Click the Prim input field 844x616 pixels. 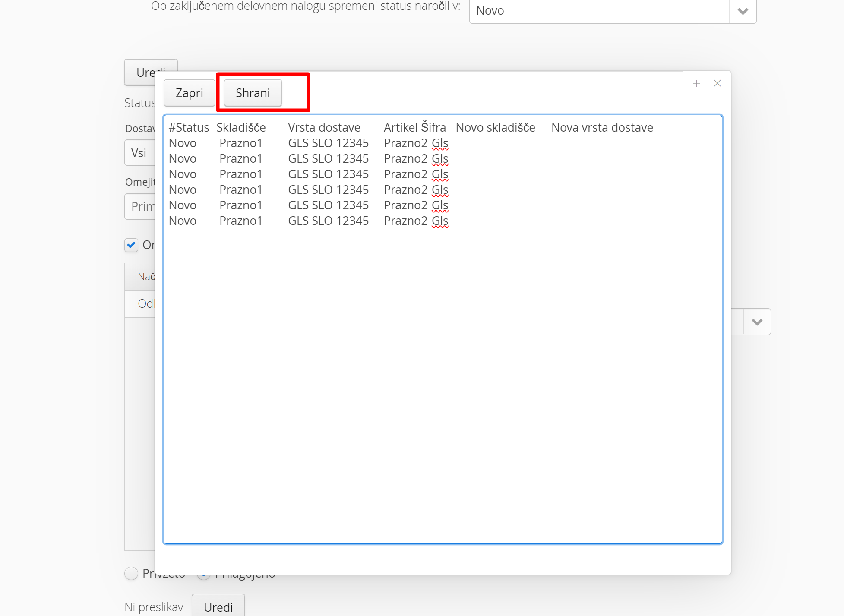coord(140,206)
